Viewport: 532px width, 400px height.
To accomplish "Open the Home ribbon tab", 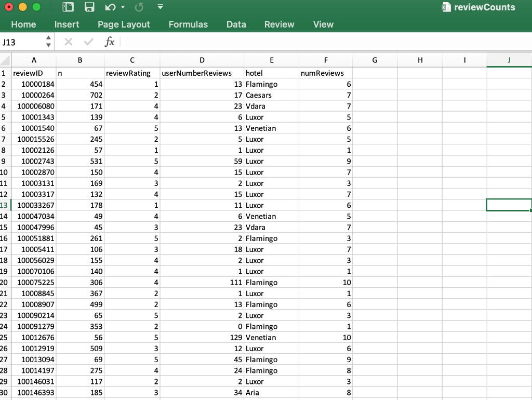I will pos(23,24).
